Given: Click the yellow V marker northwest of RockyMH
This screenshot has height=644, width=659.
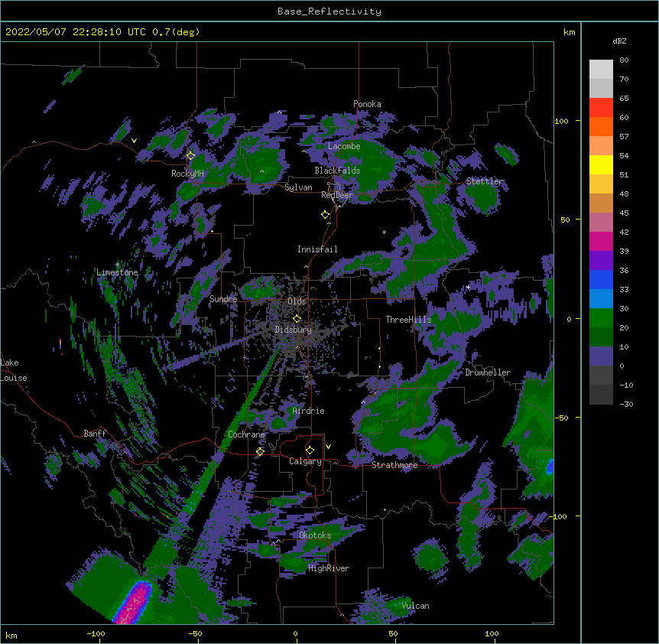Looking at the screenshot, I should click(134, 141).
